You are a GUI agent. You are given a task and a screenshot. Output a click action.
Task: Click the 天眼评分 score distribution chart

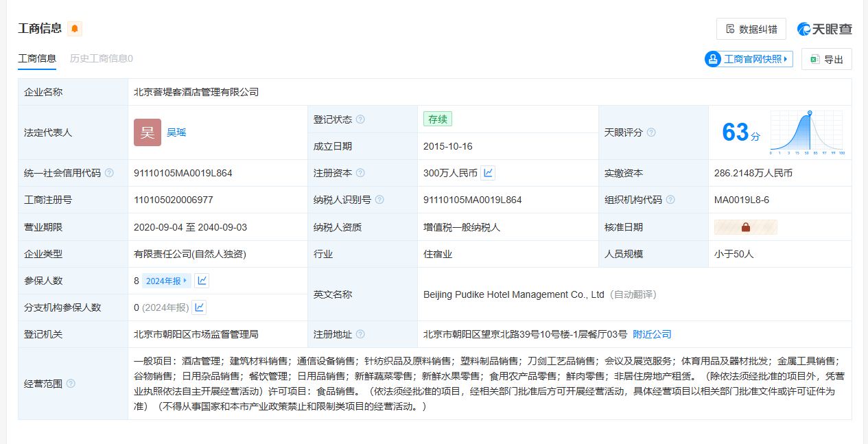pyautogui.click(x=807, y=132)
